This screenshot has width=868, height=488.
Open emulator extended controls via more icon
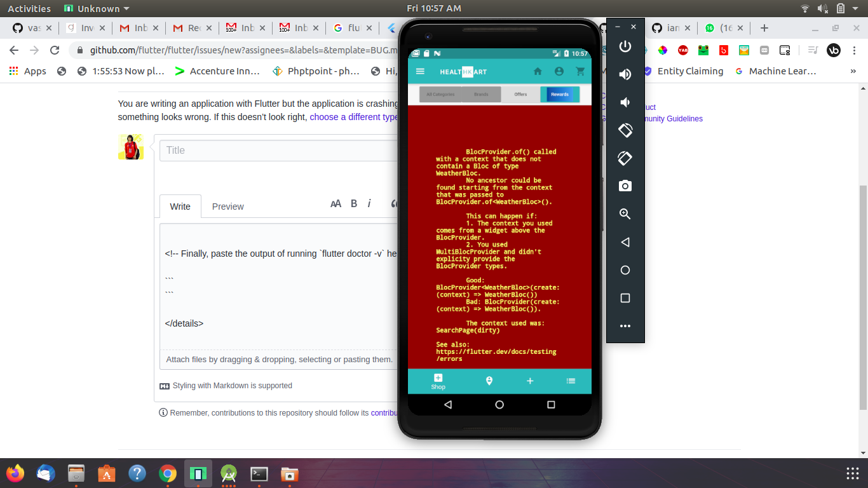625,326
